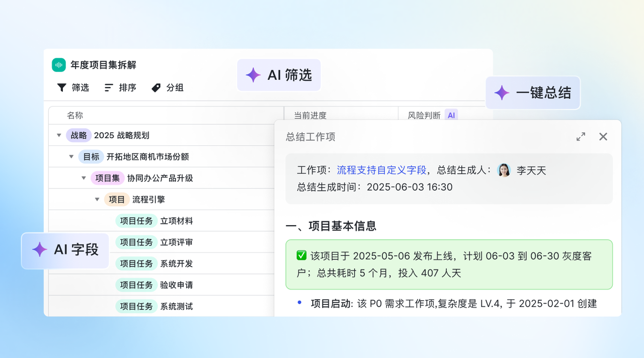Click the 名称 column header
This screenshot has width=644, height=358.
click(75, 115)
